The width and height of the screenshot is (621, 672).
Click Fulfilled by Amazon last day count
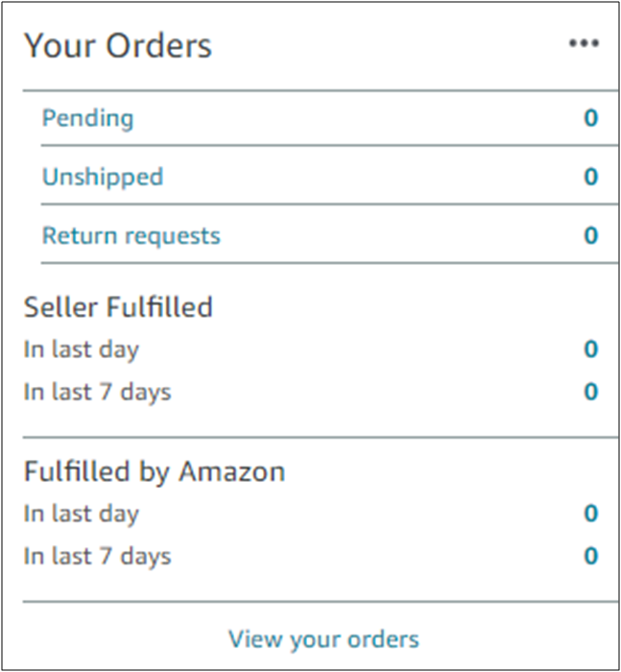tap(591, 514)
